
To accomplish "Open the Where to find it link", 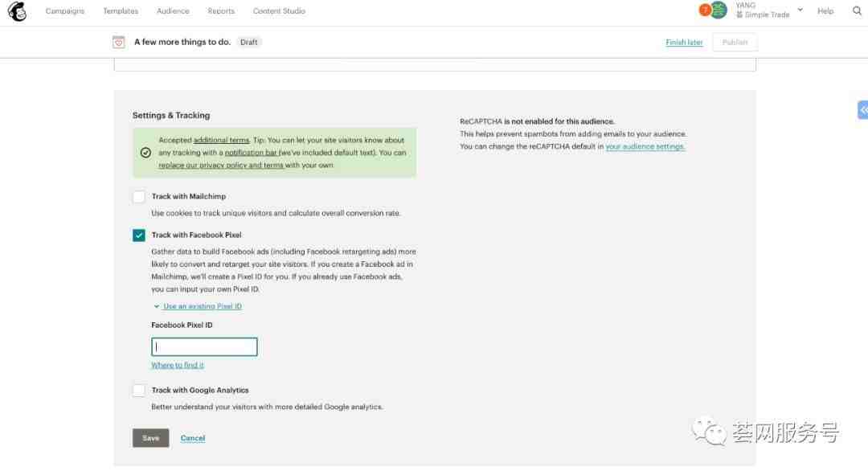I will pyautogui.click(x=178, y=365).
